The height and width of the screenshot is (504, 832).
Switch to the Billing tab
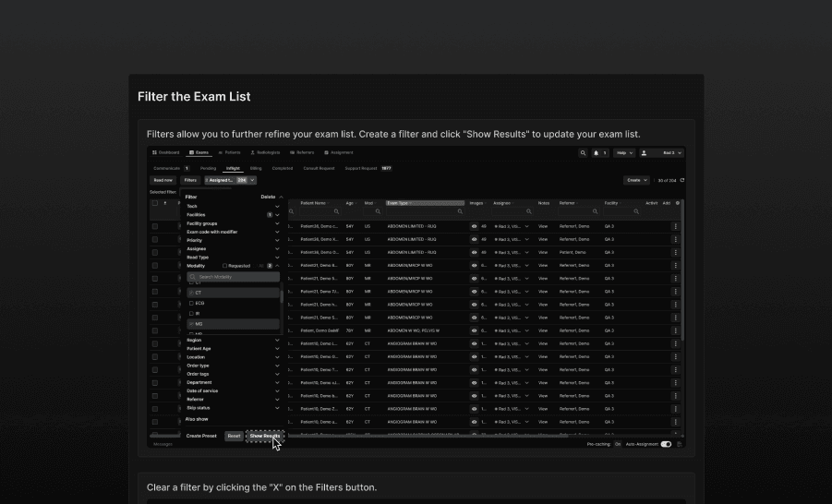coord(256,168)
